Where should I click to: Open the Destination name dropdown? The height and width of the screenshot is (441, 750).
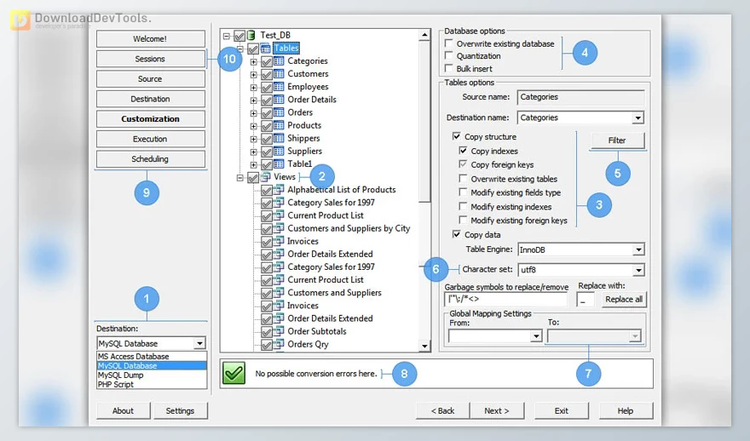638,118
